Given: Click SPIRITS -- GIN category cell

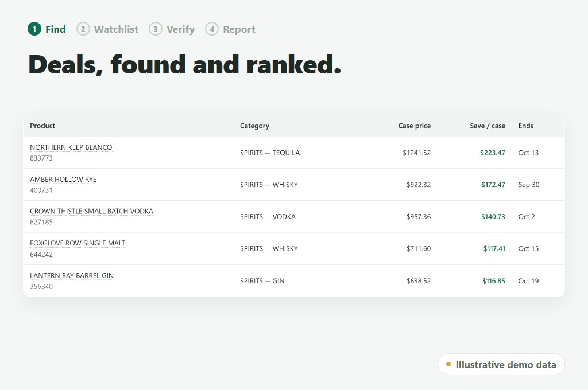Looking at the screenshot, I should click(262, 281).
